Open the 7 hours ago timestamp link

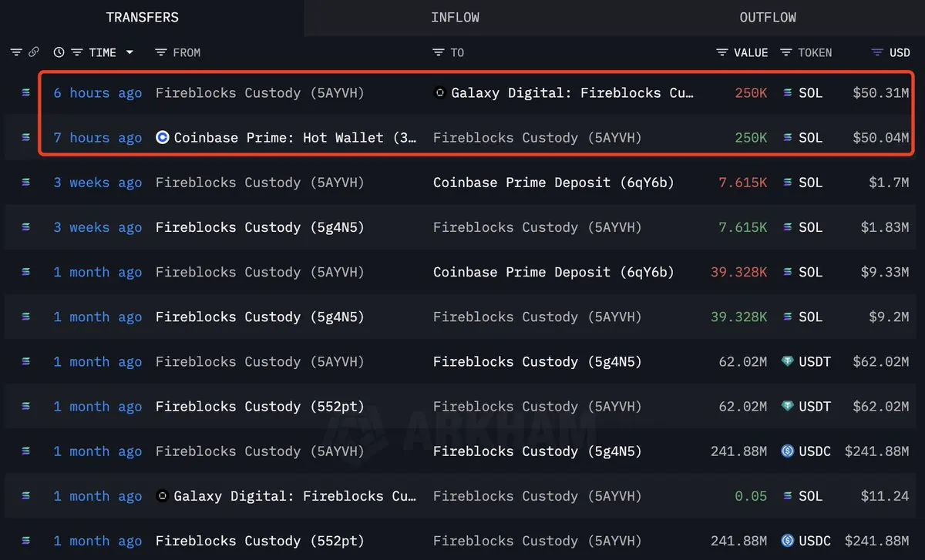[98, 137]
